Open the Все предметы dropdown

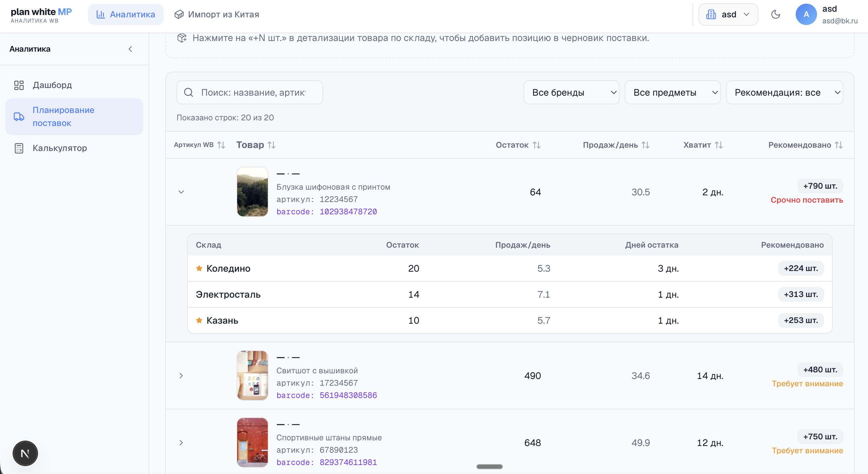672,92
